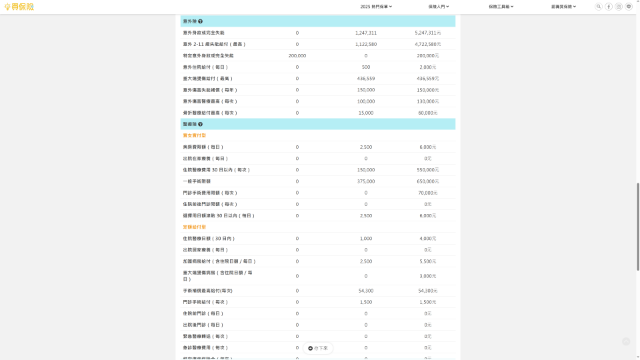Click the 買保險 site logo
This screenshot has height=360, width=640.
[x=19, y=7]
